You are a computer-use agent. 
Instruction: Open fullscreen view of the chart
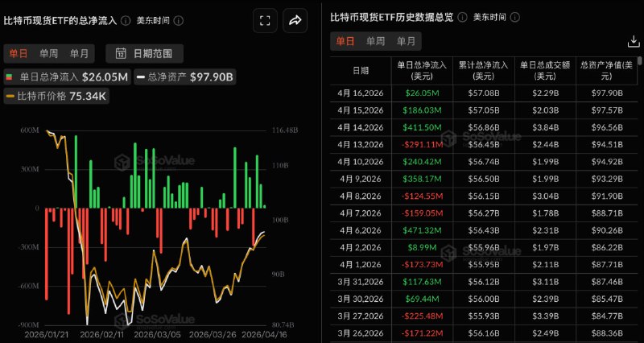(265, 21)
